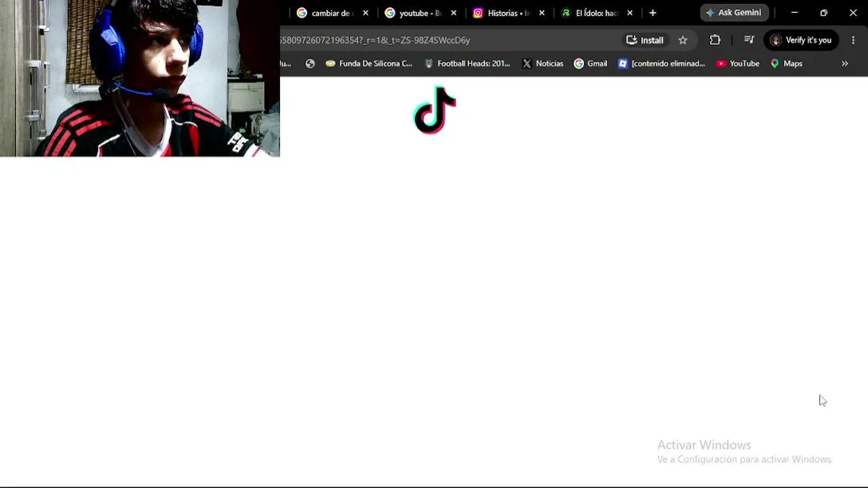Image resolution: width=868 pixels, height=488 pixels.
Task: Open the Extensions puzzle icon
Action: tap(715, 40)
